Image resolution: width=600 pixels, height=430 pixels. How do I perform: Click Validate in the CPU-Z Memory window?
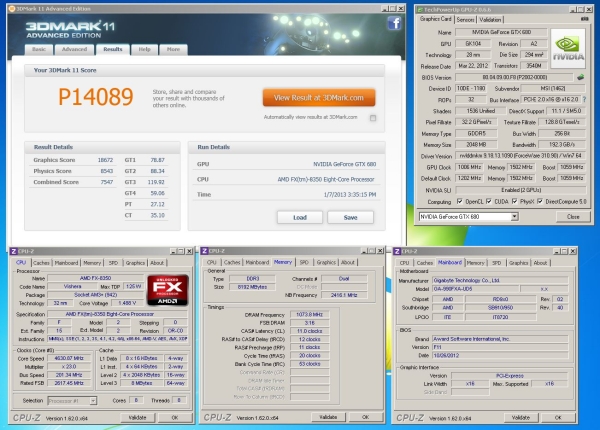[328, 417]
